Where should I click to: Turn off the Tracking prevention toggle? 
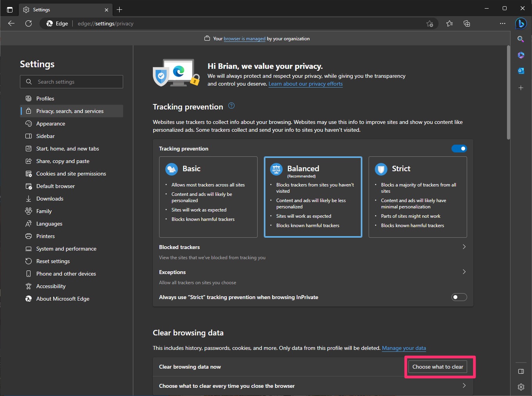pos(459,149)
